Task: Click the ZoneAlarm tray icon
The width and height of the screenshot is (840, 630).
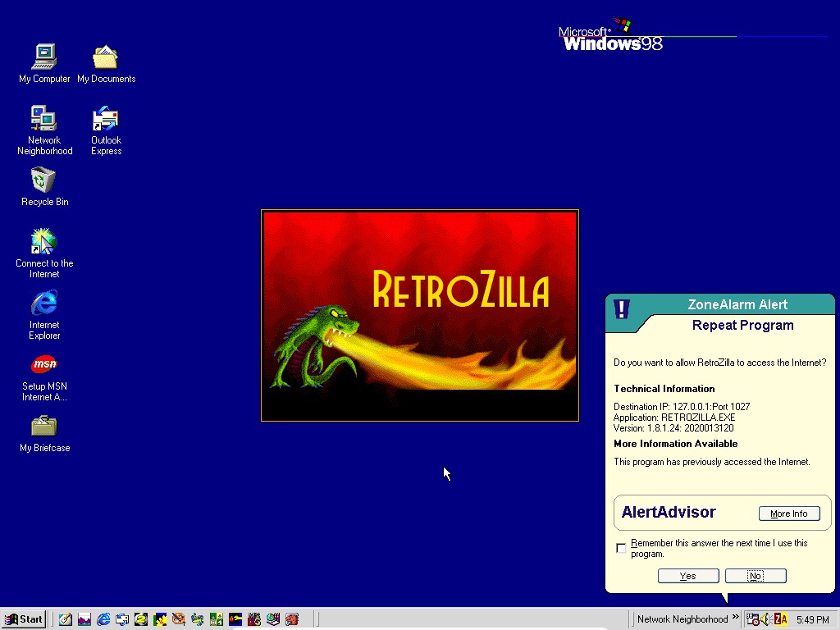Action: tap(779, 619)
